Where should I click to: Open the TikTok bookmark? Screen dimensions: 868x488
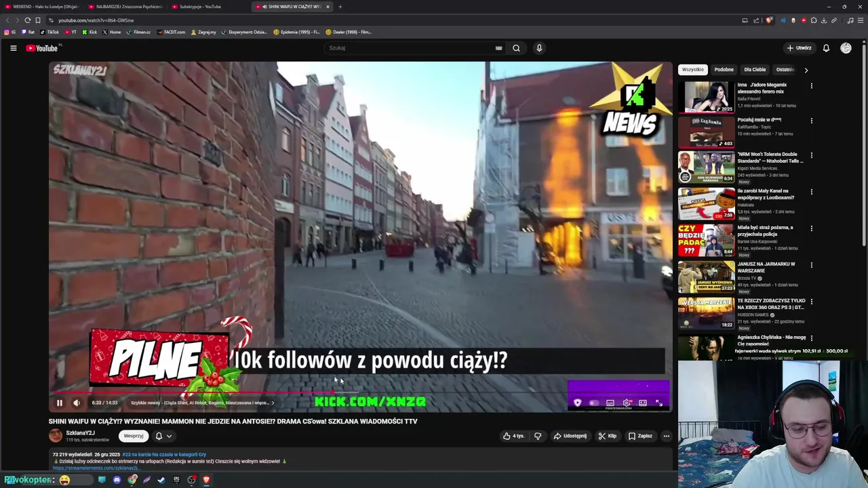point(50,32)
